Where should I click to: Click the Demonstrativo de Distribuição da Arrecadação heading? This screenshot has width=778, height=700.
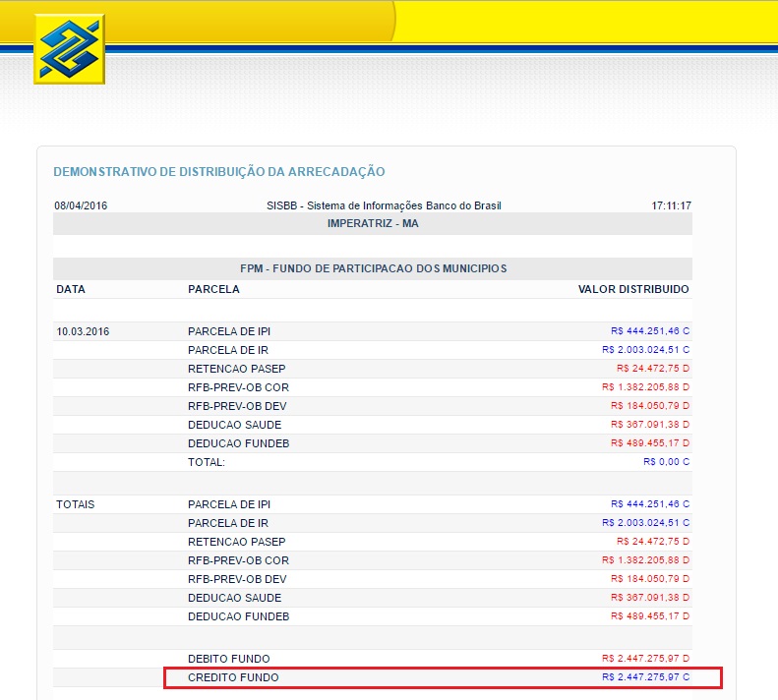(218, 172)
